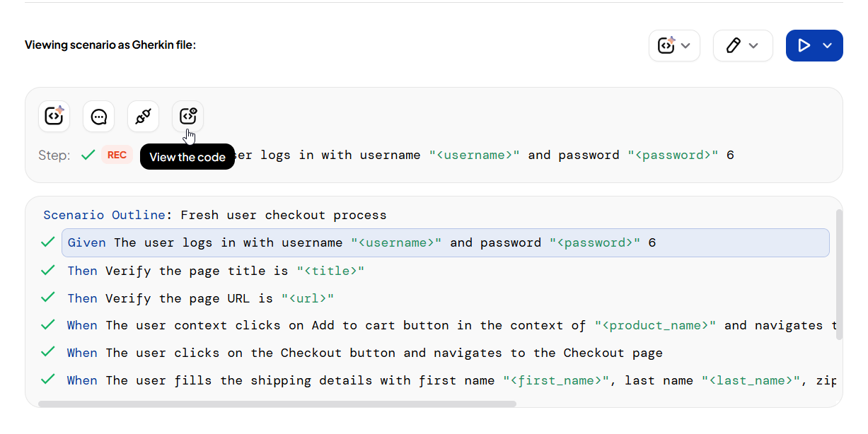Image resolution: width=868 pixels, height=434 pixels.
Task: Select the Checkout button step line
Action: tap(364, 353)
